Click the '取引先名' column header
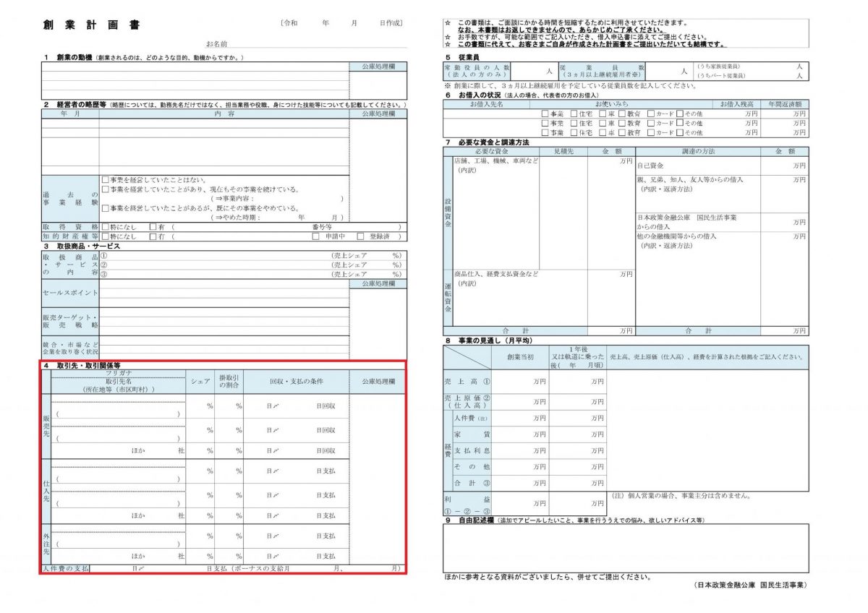Viewport: 868px width, 613px height. (x=119, y=381)
